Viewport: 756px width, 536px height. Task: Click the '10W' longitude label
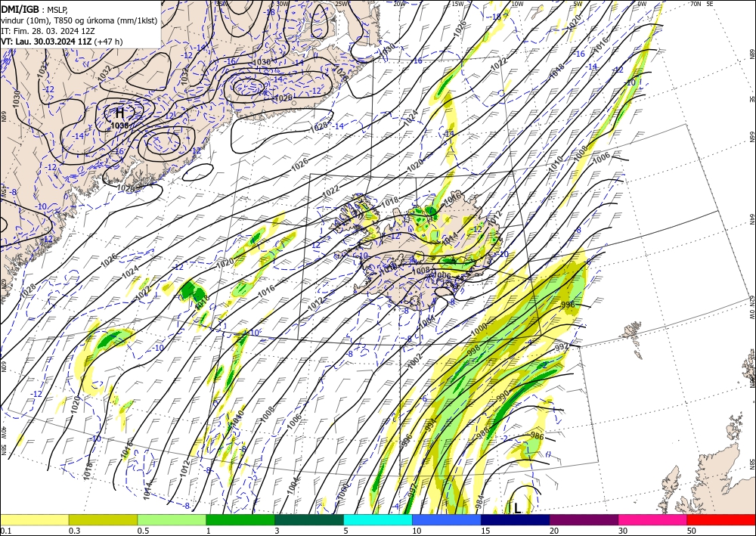click(517, 4)
